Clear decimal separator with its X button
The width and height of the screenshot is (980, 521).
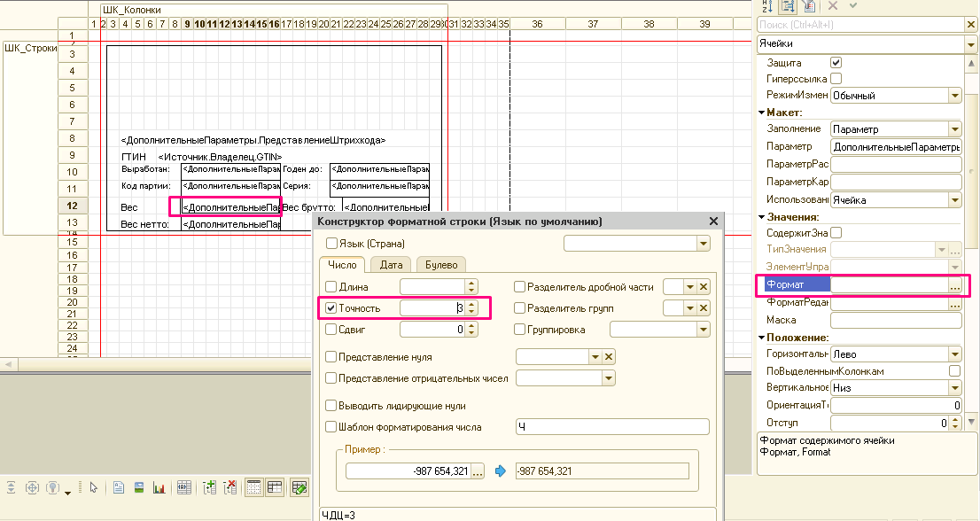point(704,287)
